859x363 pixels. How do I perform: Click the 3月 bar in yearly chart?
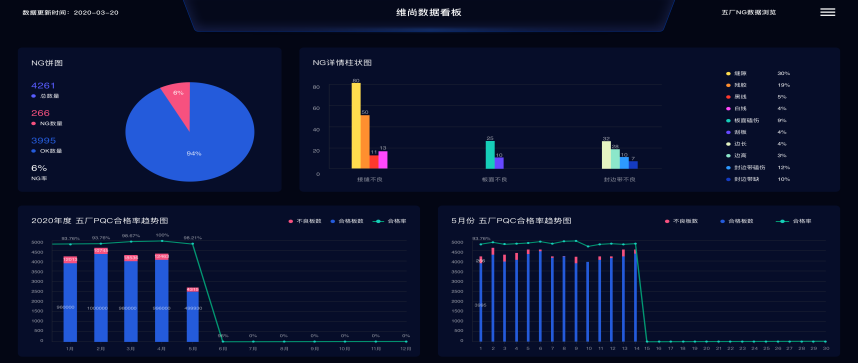pos(131,298)
